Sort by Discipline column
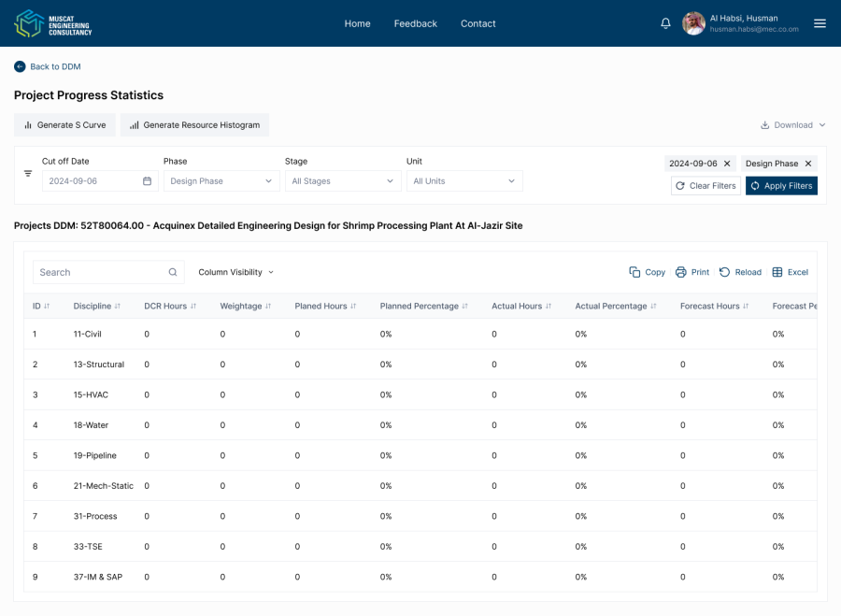The width and height of the screenshot is (841, 616). [118, 306]
